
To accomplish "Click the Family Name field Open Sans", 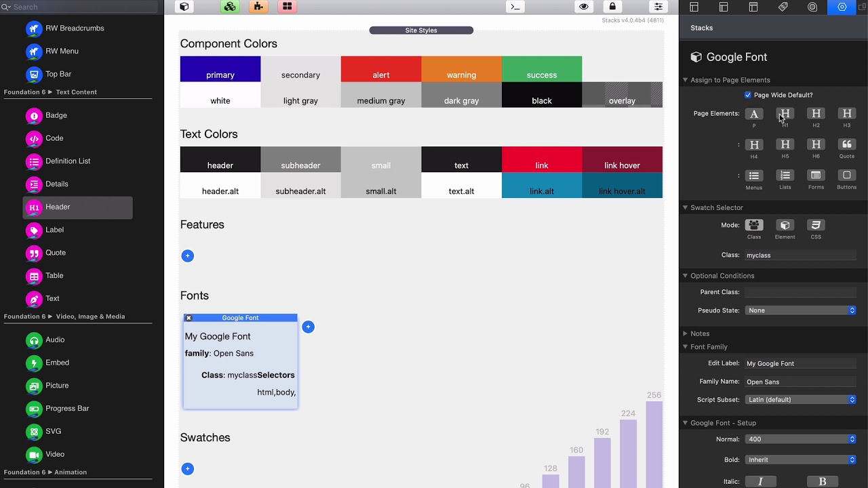I will tap(801, 382).
